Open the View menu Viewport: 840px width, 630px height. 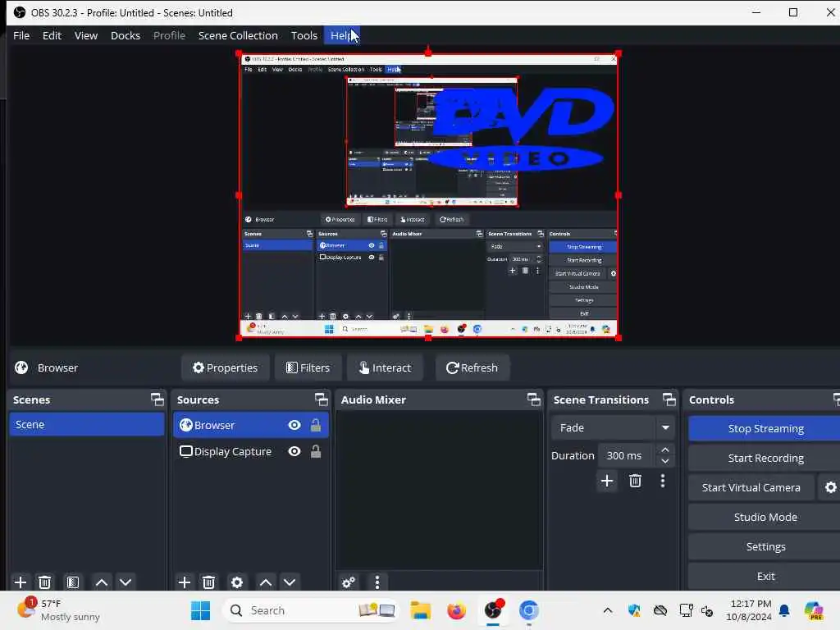click(85, 35)
